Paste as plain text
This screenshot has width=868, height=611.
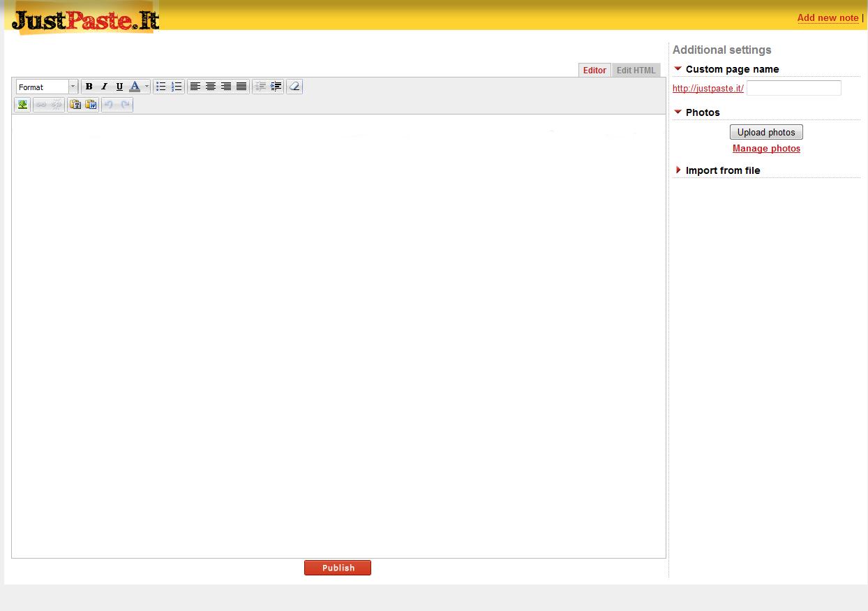(75, 104)
